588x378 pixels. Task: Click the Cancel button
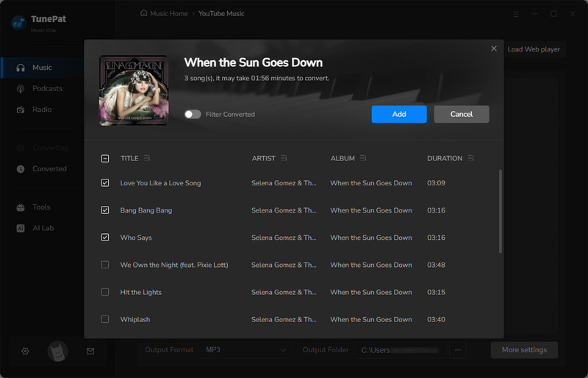tap(462, 114)
